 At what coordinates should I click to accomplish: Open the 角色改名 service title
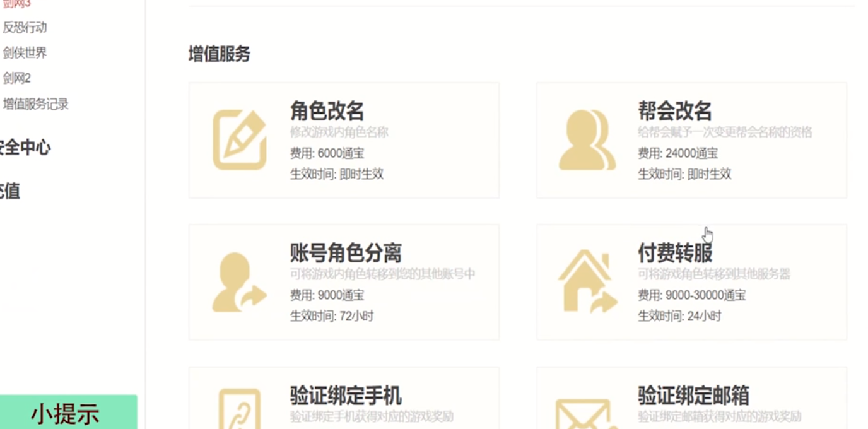pos(327,111)
